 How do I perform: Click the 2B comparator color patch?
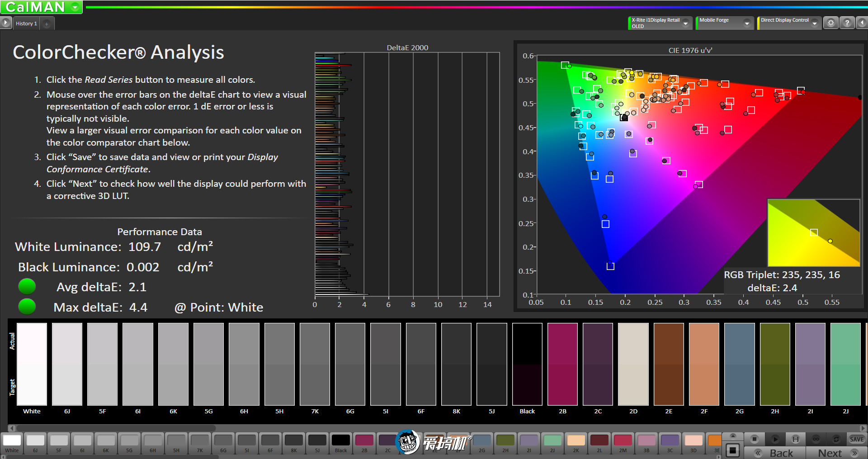point(562,364)
